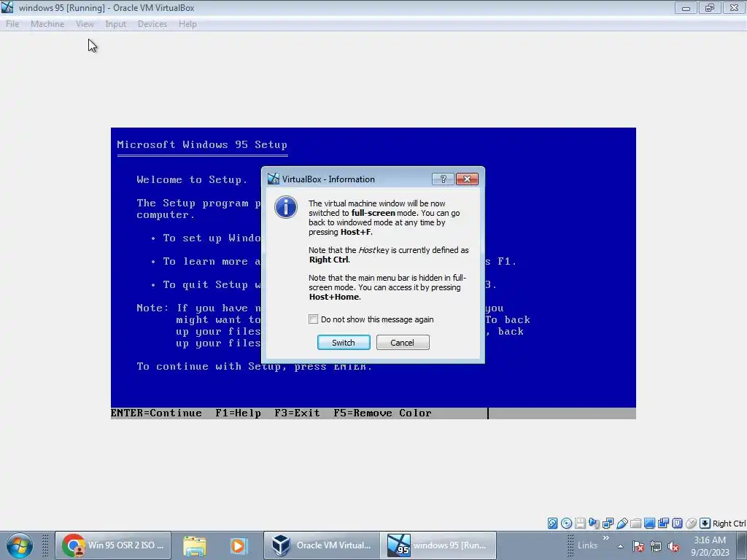Open the Help menu
This screenshot has width=747, height=560.
point(187,24)
